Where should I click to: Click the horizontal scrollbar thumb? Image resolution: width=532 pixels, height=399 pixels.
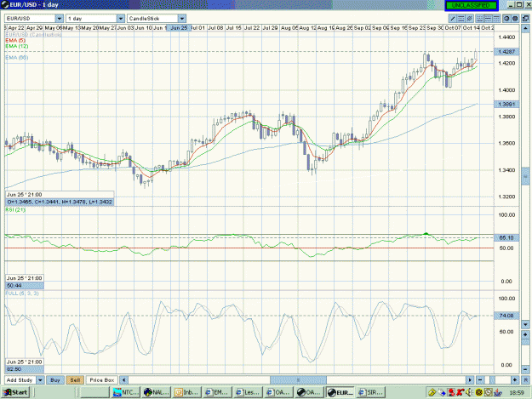pyautogui.click(x=298, y=380)
